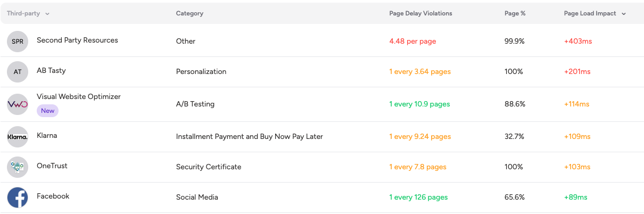
Task: Sort by the Page Delay Violations header
Action: click(x=420, y=14)
